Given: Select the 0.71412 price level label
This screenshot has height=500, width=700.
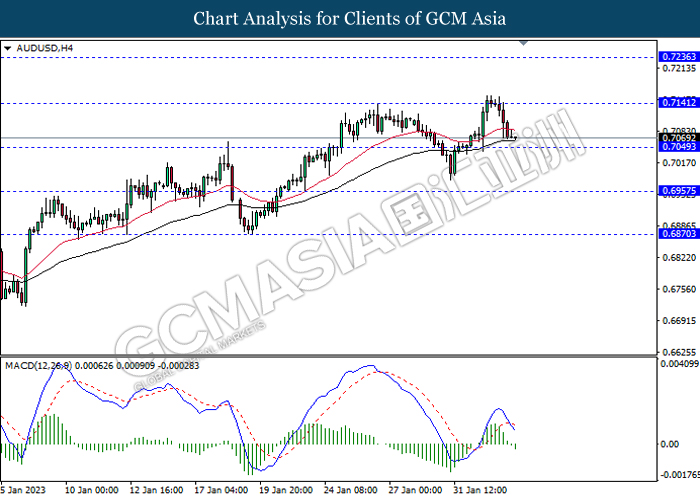Looking at the screenshot, I should tap(679, 103).
